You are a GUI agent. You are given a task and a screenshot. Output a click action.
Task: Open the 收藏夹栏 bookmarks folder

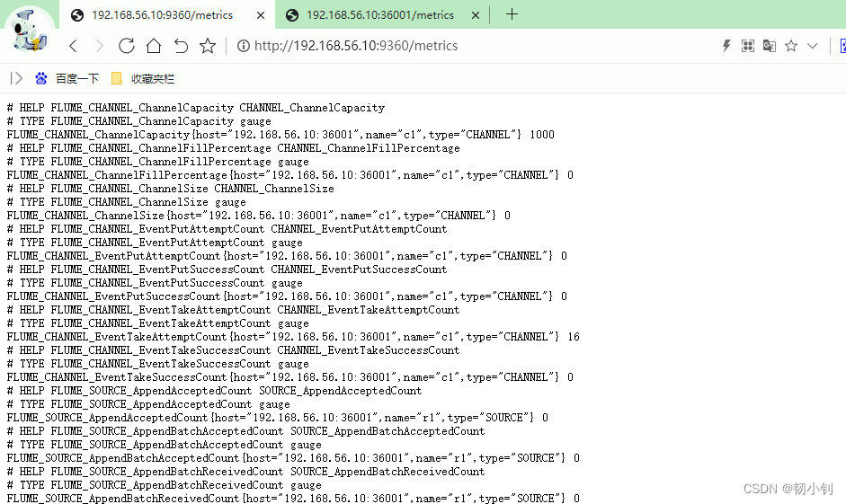153,79
